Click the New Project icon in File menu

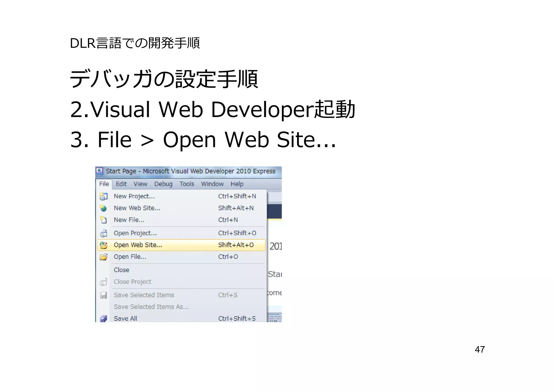tap(104, 196)
